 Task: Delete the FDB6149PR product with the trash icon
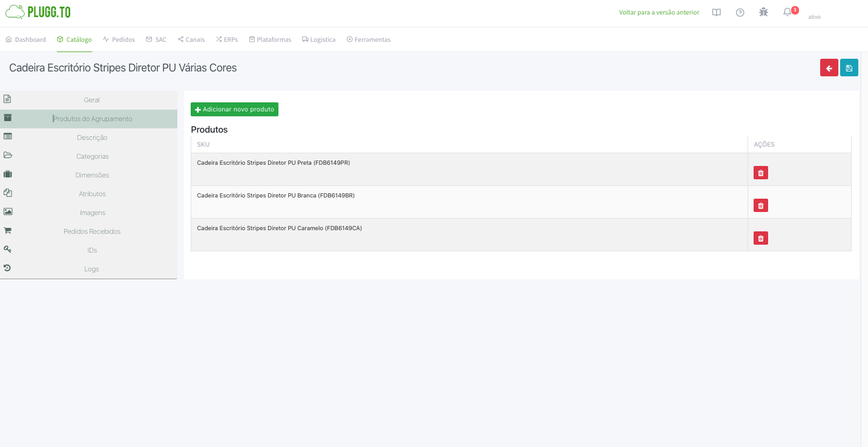point(760,173)
